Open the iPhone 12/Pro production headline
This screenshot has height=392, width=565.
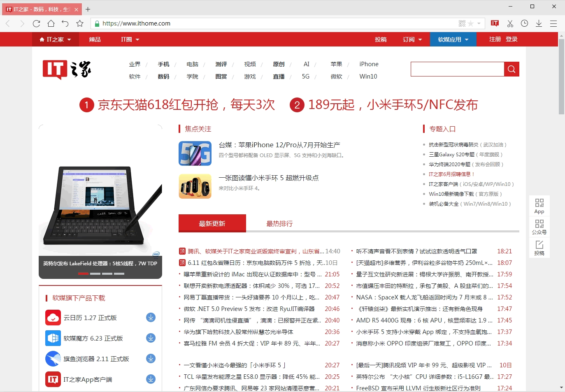tap(279, 145)
